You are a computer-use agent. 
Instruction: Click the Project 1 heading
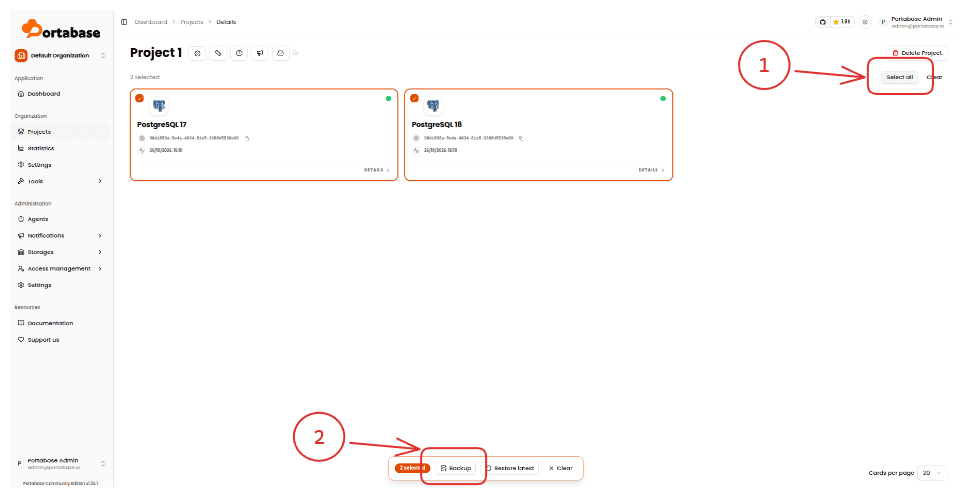click(156, 53)
